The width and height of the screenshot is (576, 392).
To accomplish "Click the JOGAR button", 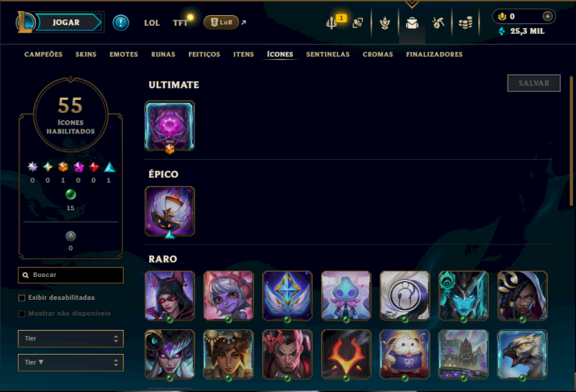I will click(x=68, y=22).
